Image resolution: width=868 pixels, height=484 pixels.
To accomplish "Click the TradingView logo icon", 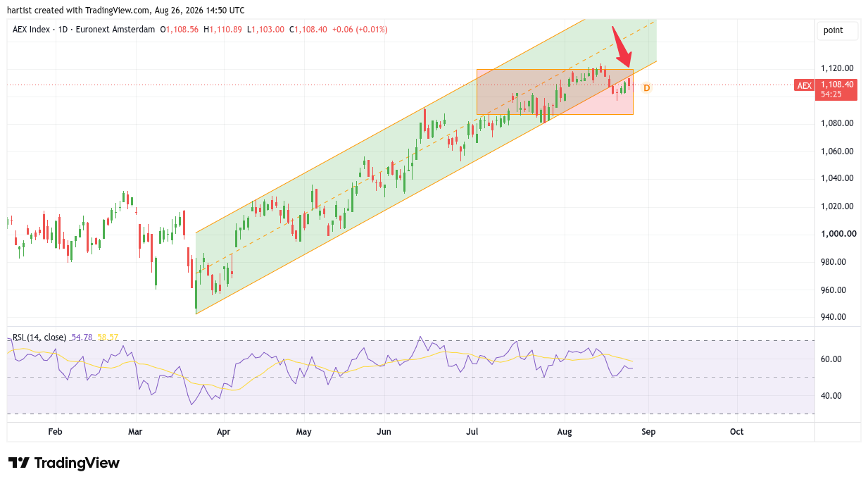I will (19, 463).
